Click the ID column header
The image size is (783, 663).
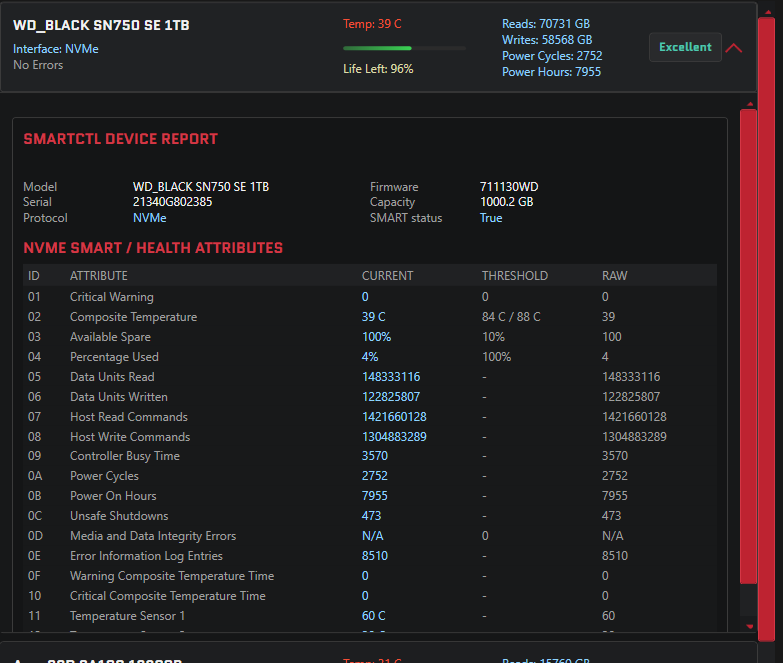33,276
